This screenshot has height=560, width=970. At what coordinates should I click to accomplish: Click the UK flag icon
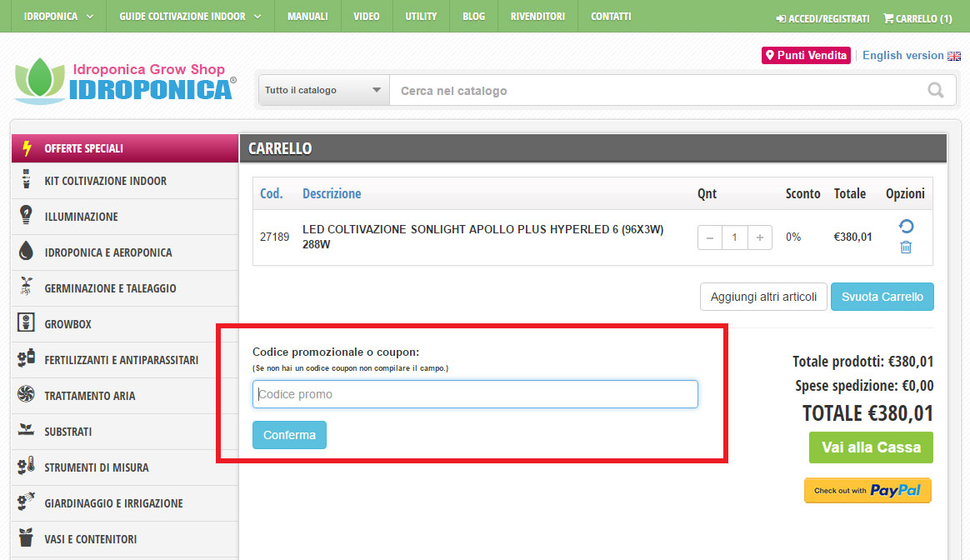point(954,56)
